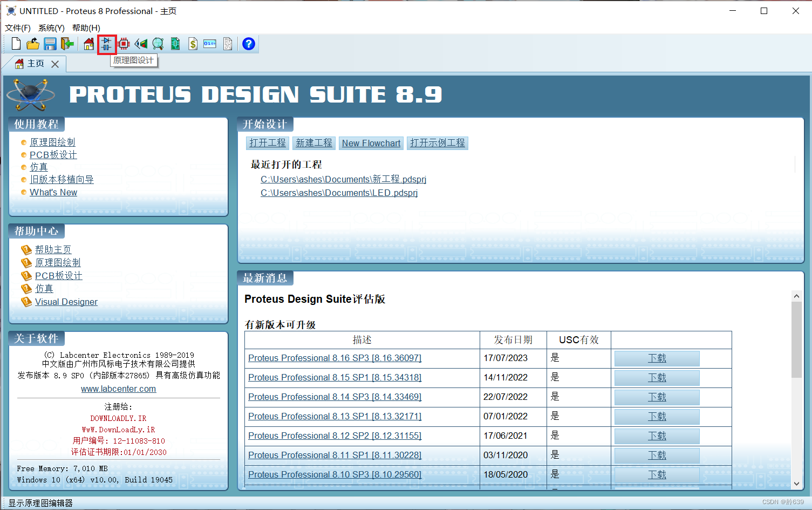Open the Gerber viewer magnifier icon
Image resolution: width=812 pixels, height=510 pixels.
coord(158,44)
